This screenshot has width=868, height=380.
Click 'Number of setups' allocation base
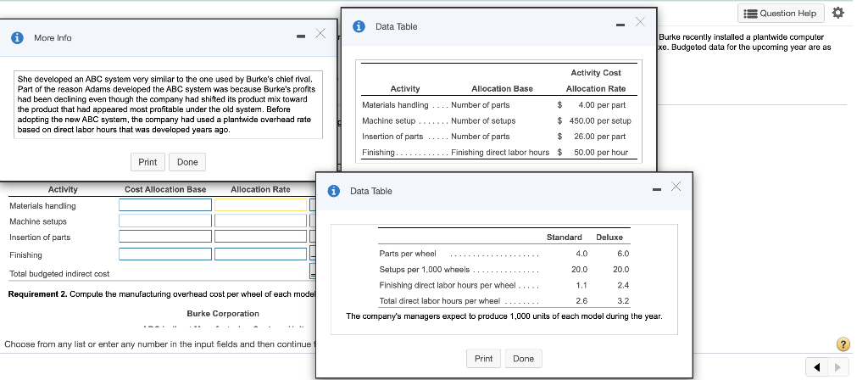483,120
